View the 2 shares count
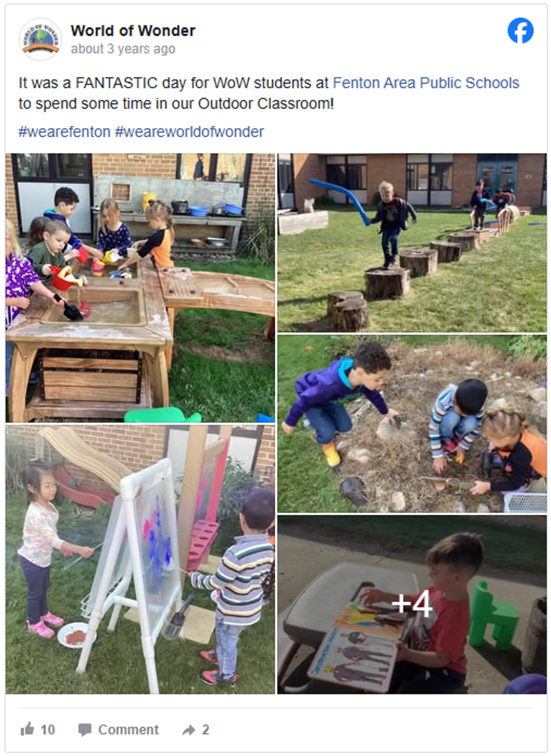The image size is (551, 756). point(206,729)
